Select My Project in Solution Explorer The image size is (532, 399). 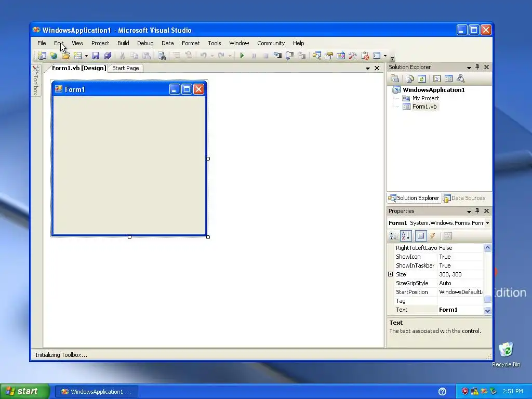coord(425,98)
